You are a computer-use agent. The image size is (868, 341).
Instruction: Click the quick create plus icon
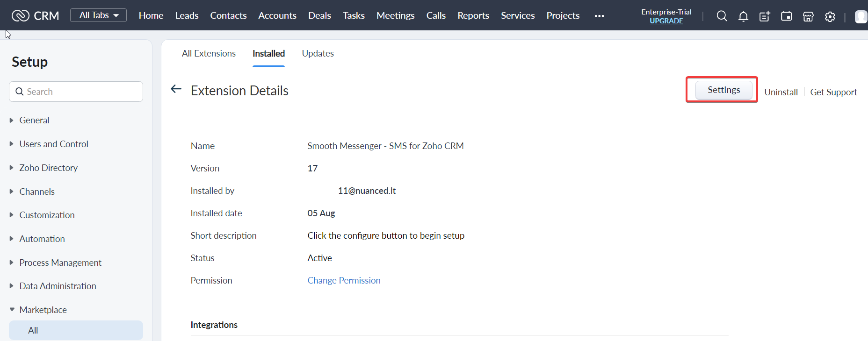pos(765,17)
